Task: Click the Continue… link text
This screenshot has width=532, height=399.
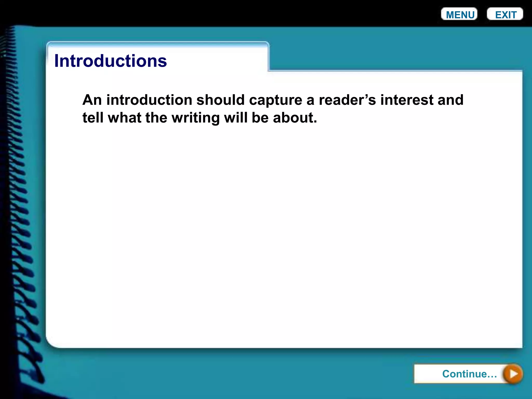Action: [x=469, y=374]
